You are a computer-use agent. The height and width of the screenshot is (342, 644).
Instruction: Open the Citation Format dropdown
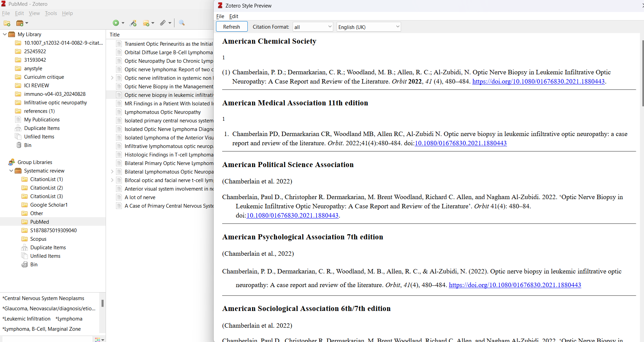313,27
